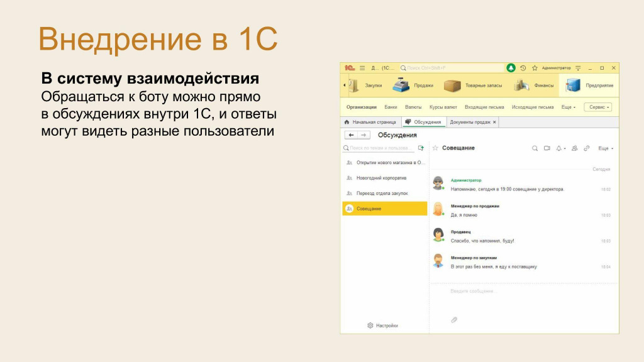Open the Финансы section
The height and width of the screenshot is (362, 644).
point(533,85)
